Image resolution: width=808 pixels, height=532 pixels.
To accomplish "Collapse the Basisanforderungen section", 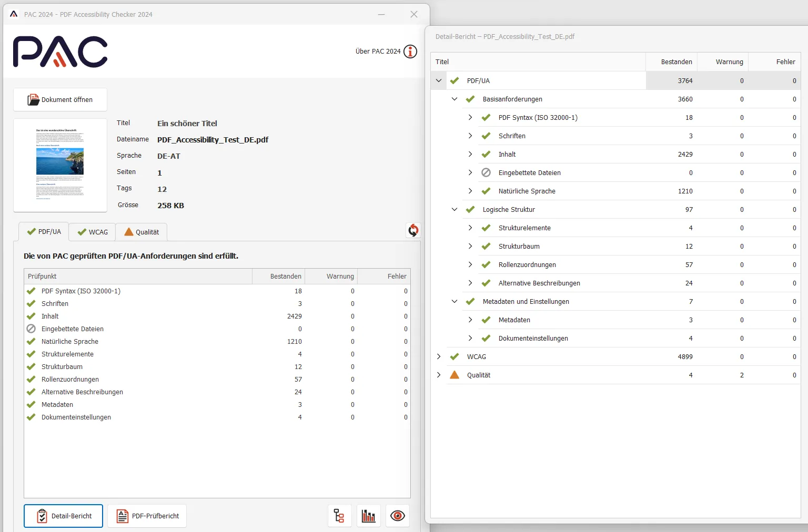I will tap(454, 99).
